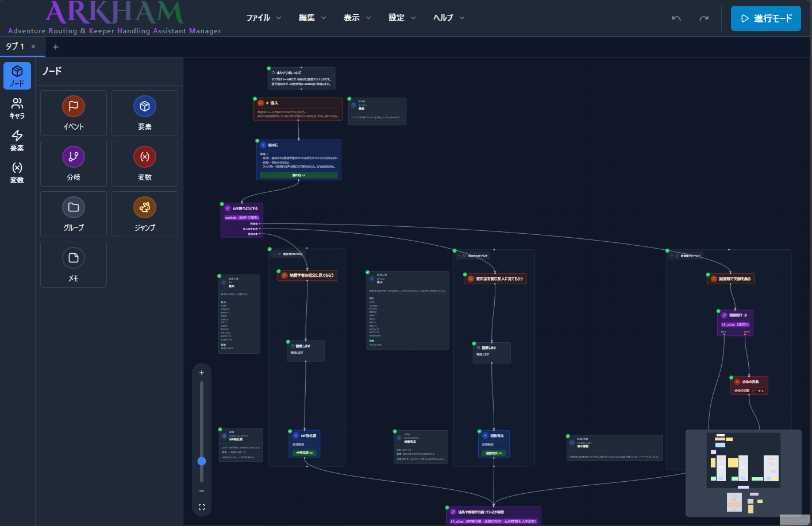Add a new tab with the plus icon
Viewport: 812px width, 526px height.
[x=56, y=47]
